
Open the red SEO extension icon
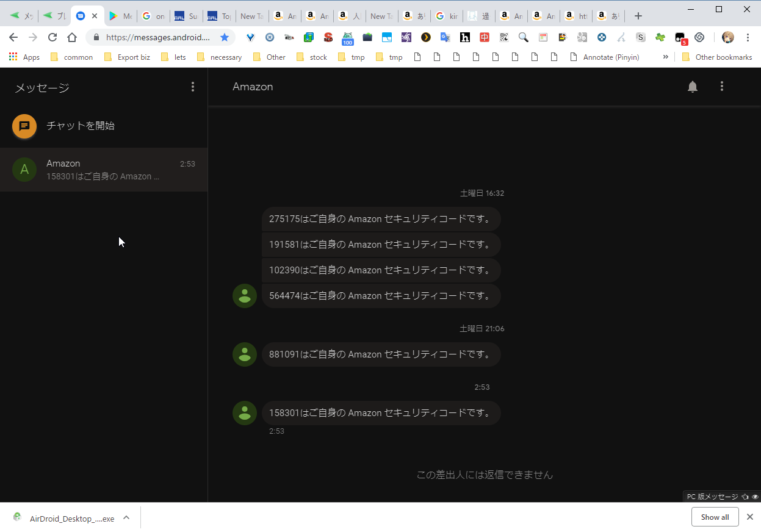point(328,37)
